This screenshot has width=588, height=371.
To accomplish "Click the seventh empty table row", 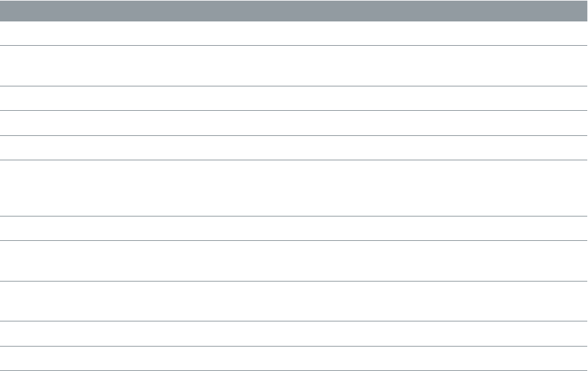I will pos(294,228).
